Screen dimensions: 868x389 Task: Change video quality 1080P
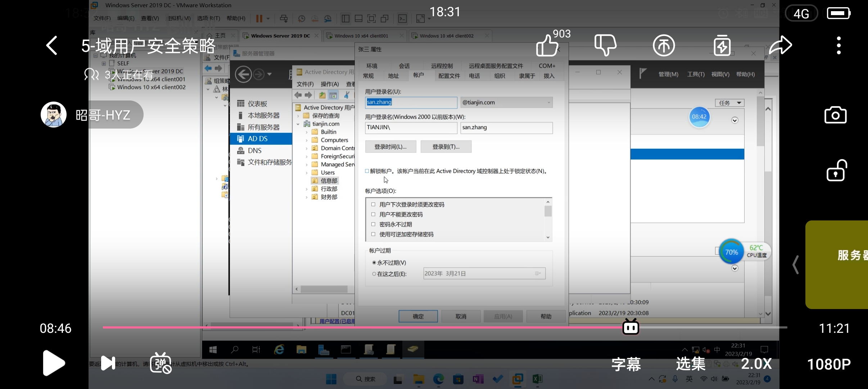(829, 364)
